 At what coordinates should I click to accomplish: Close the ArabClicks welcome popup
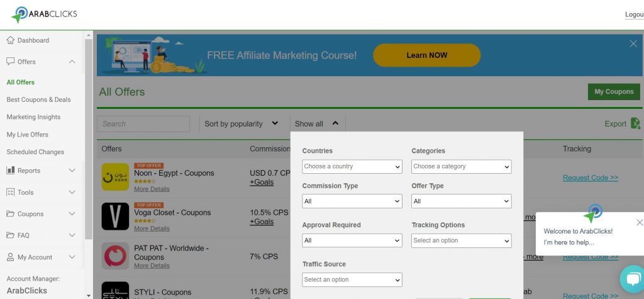pyautogui.click(x=640, y=222)
